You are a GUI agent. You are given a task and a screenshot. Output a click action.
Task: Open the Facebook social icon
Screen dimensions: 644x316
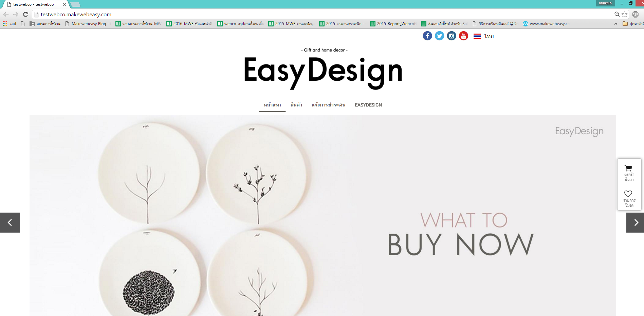[x=427, y=36]
